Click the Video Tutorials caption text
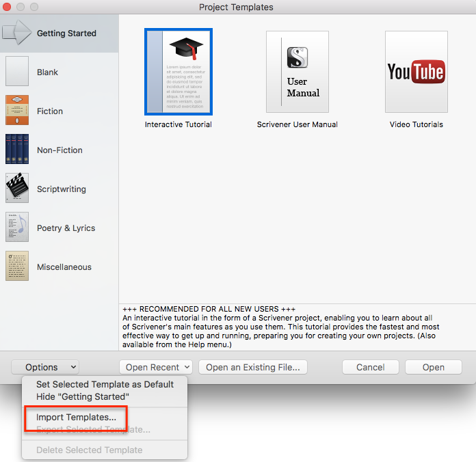 [416, 124]
